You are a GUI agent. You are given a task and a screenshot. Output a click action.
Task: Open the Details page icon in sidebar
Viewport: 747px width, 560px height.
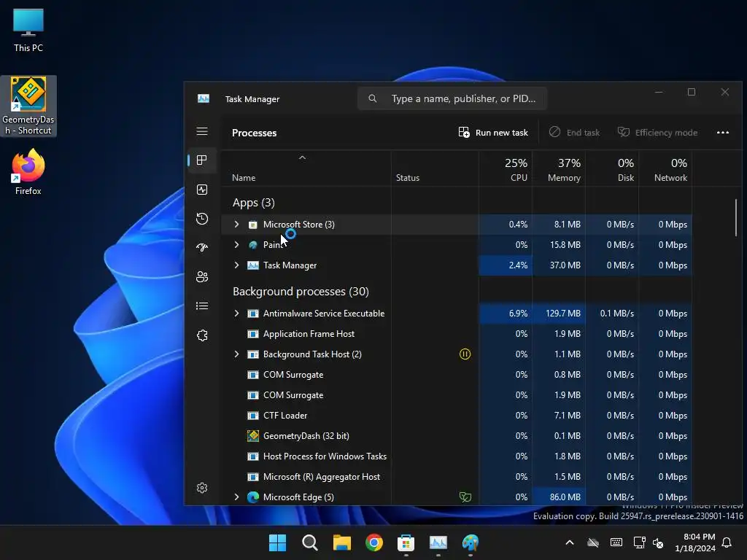pos(202,306)
